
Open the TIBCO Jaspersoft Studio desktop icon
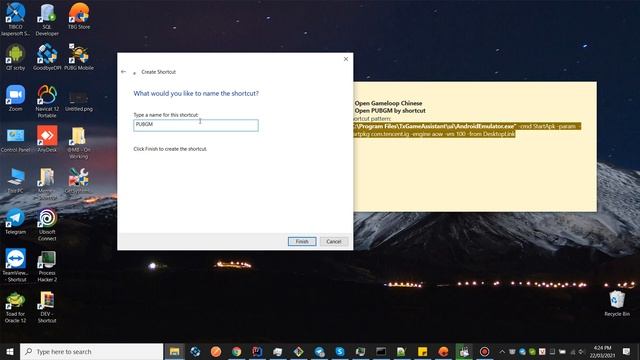coord(15,19)
